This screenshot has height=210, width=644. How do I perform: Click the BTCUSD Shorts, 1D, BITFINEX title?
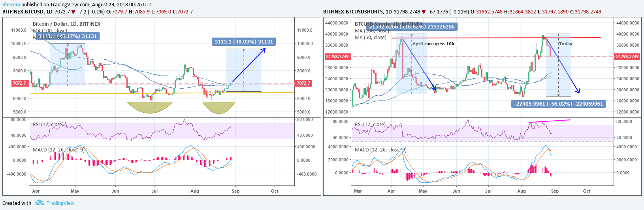(x=388, y=24)
